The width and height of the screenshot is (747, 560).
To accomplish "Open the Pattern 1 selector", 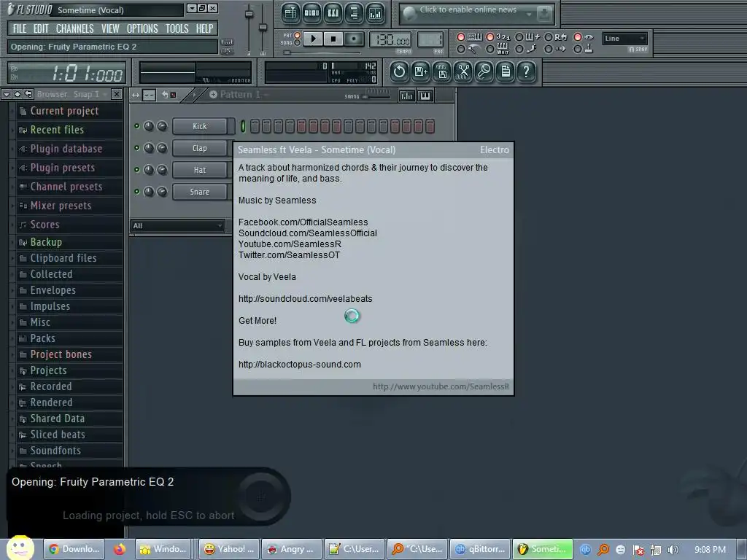I will click(241, 94).
